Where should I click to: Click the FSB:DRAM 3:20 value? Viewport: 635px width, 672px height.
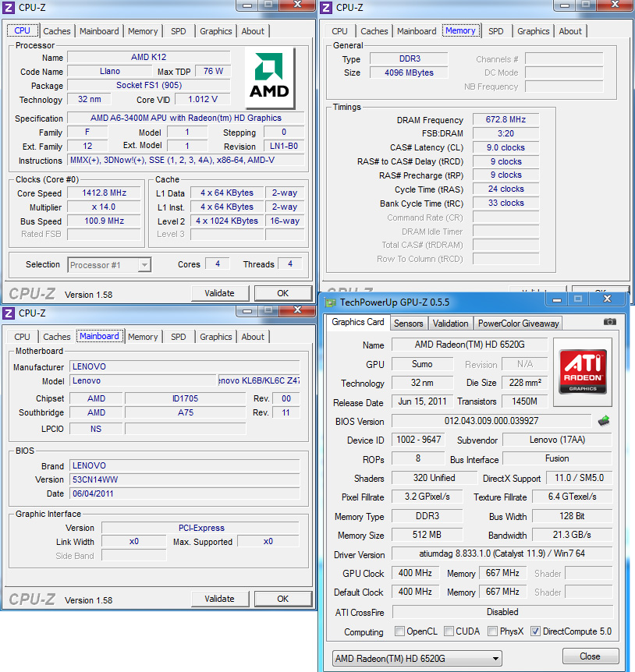click(506, 134)
